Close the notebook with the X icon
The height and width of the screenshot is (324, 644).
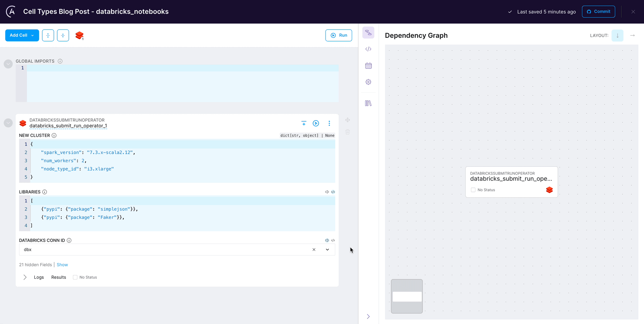coord(633,12)
